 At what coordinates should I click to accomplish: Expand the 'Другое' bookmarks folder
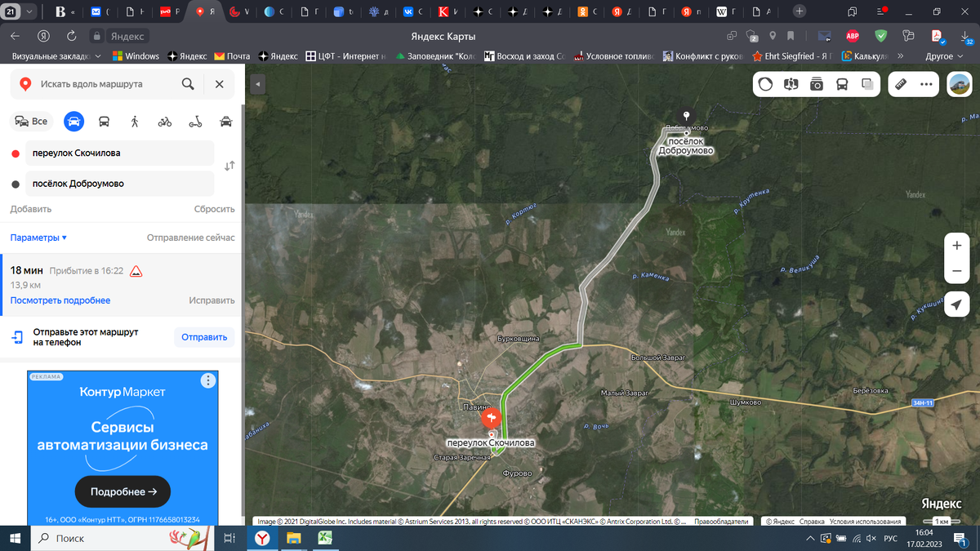(x=943, y=56)
